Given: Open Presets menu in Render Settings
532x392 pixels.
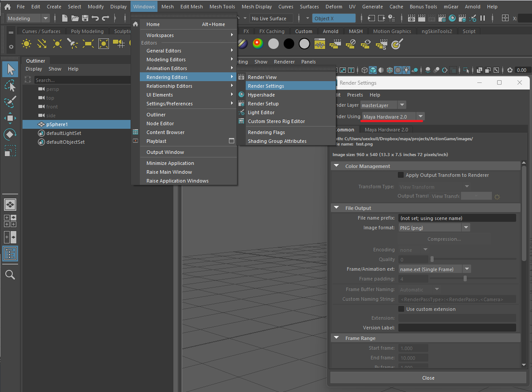Looking at the screenshot, I should pyautogui.click(x=355, y=95).
